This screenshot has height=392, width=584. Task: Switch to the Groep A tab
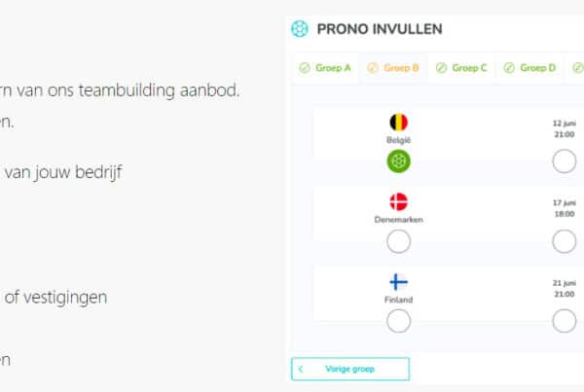326,68
